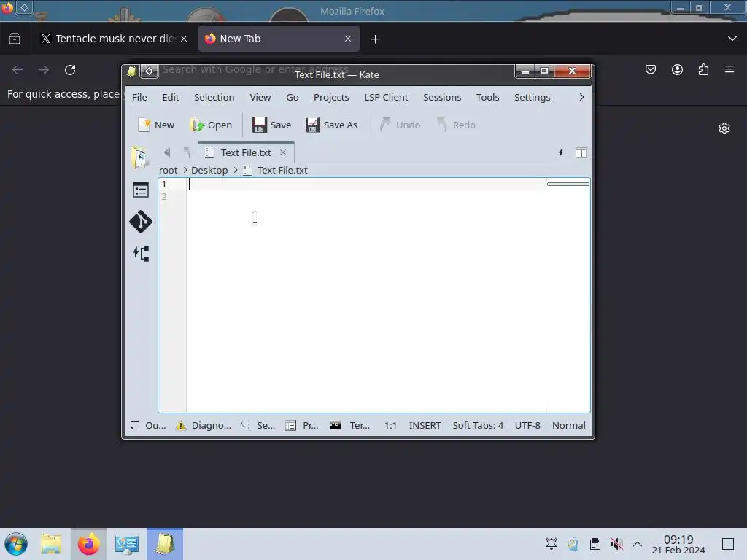Open a file with the Open button
This screenshot has width=747, height=560.
(x=211, y=125)
